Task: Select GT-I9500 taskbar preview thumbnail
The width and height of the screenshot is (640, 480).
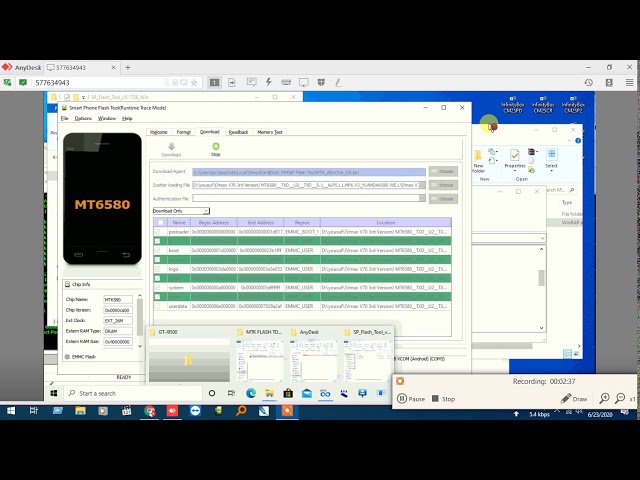Action: [189, 357]
